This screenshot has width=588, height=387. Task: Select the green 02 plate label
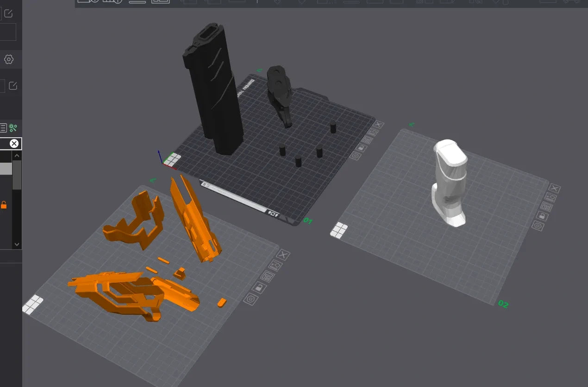point(503,305)
